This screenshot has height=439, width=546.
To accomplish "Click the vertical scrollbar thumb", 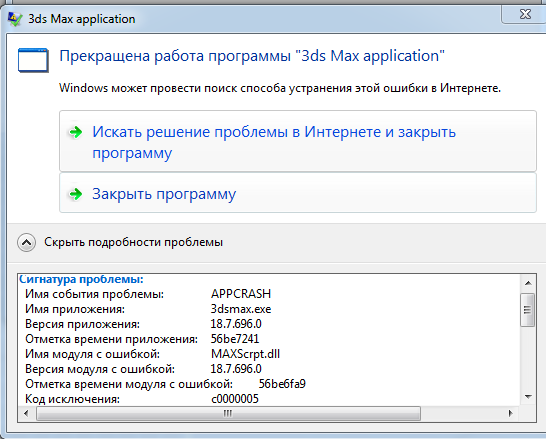I will [528, 309].
